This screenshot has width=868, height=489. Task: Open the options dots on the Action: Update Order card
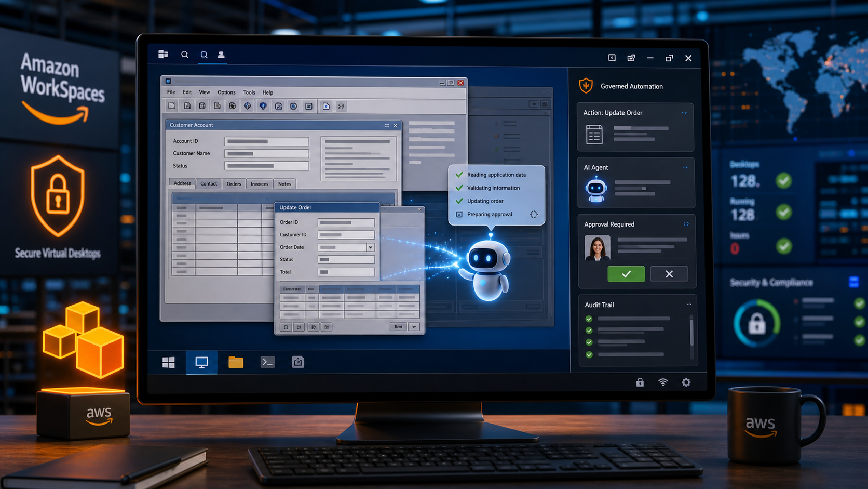pyautogui.click(x=684, y=113)
